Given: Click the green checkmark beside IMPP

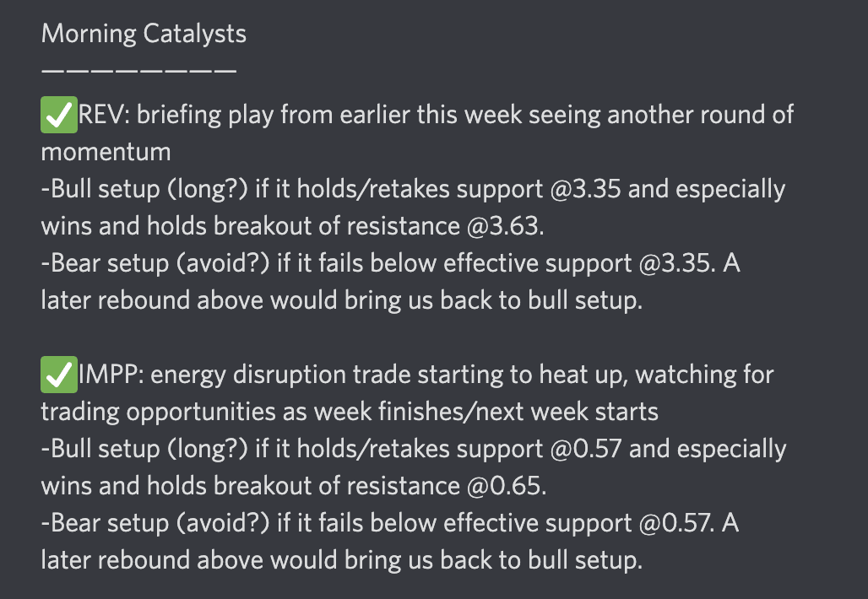Looking at the screenshot, I should pyautogui.click(x=58, y=375).
